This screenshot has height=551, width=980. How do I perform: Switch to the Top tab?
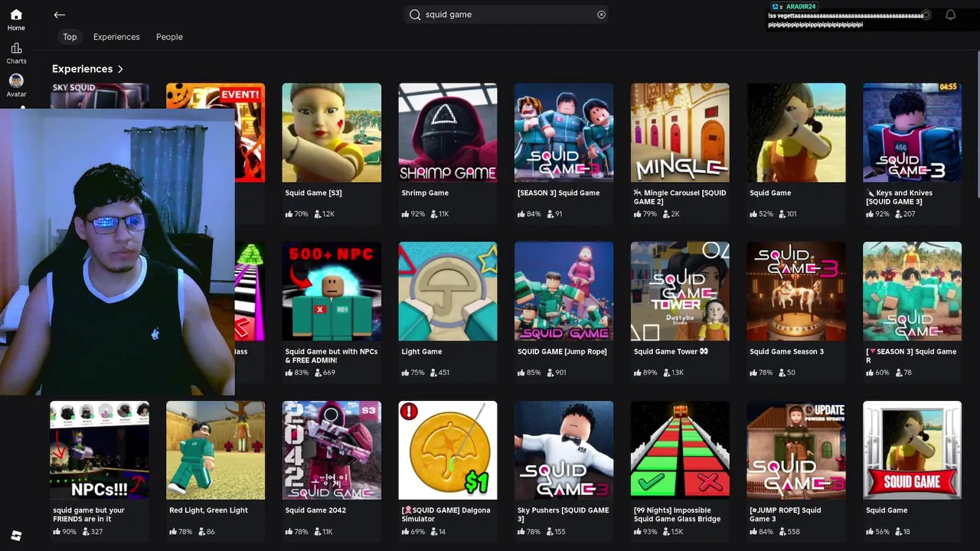[x=70, y=37]
